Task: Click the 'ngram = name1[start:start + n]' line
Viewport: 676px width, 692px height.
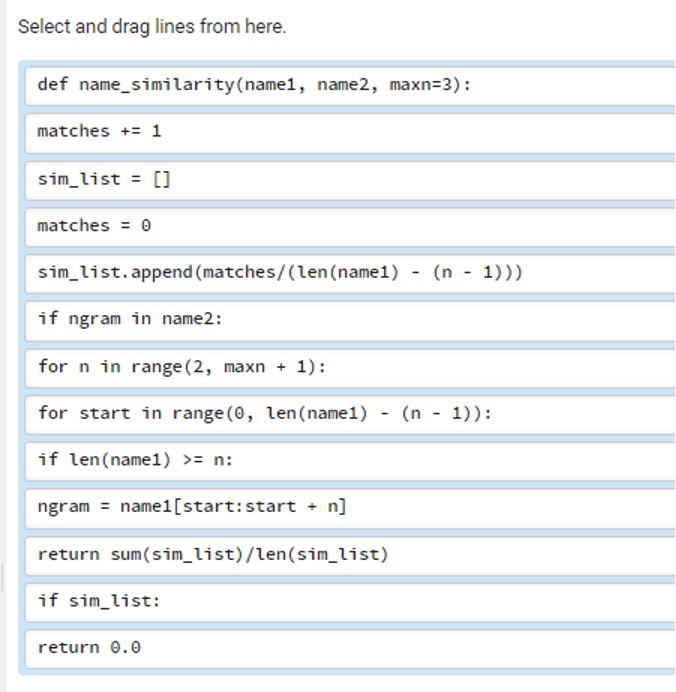Action: click(350, 508)
